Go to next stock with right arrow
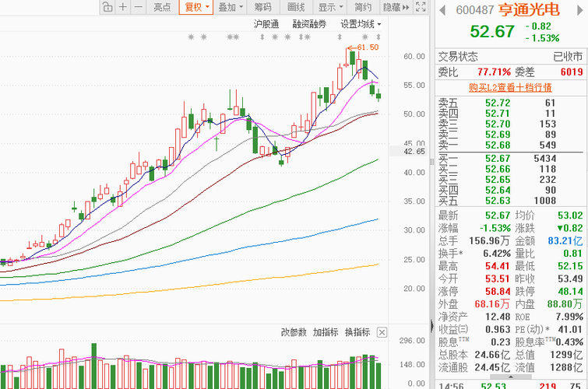The width and height of the screenshot is (588, 389). coord(580,10)
